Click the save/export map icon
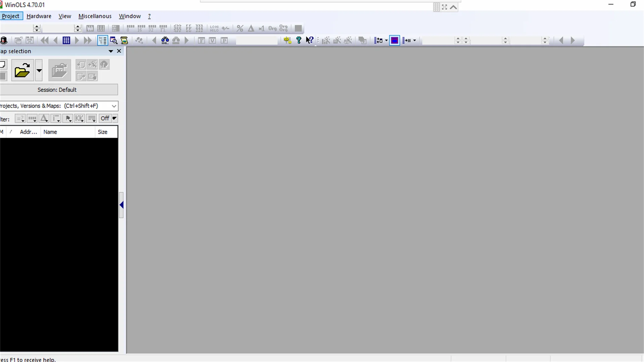The height and width of the screenshot is (362, 644). coord(81,76)
